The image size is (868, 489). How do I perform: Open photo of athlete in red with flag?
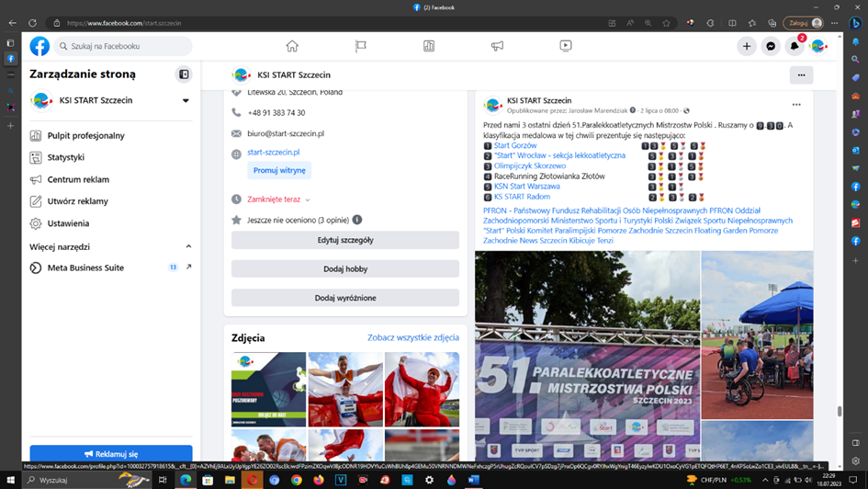click(422, 390)
